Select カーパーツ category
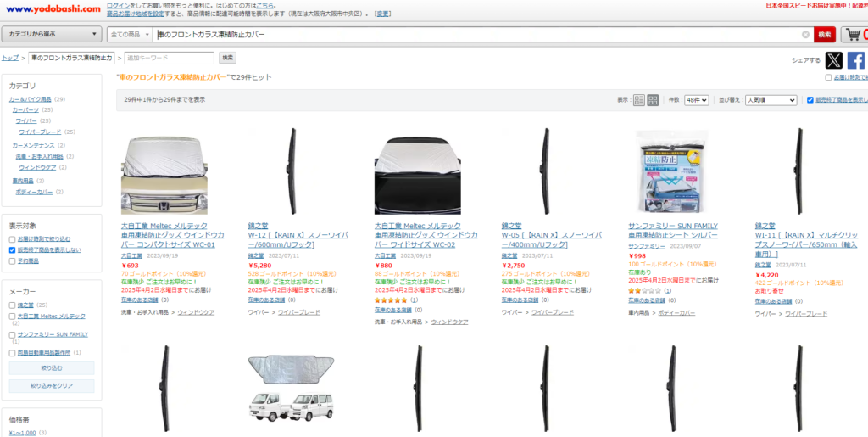Image resolution: width=868 pixels, height=437 pixels. [25, 110]
